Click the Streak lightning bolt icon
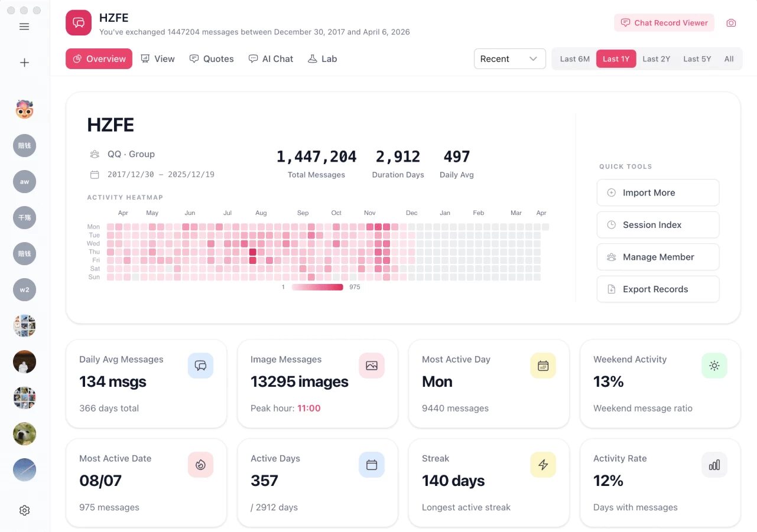Viewport: 757px width, 532px height. (543, 465)
